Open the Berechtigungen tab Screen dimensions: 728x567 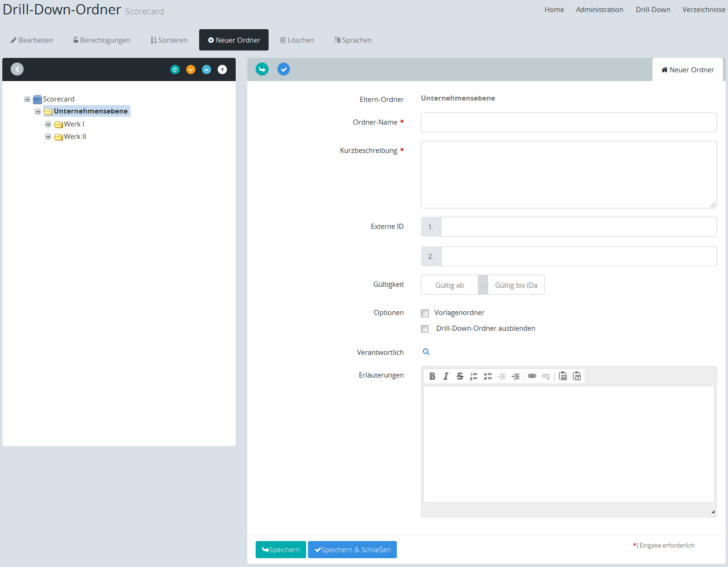(x=101, y=40)
